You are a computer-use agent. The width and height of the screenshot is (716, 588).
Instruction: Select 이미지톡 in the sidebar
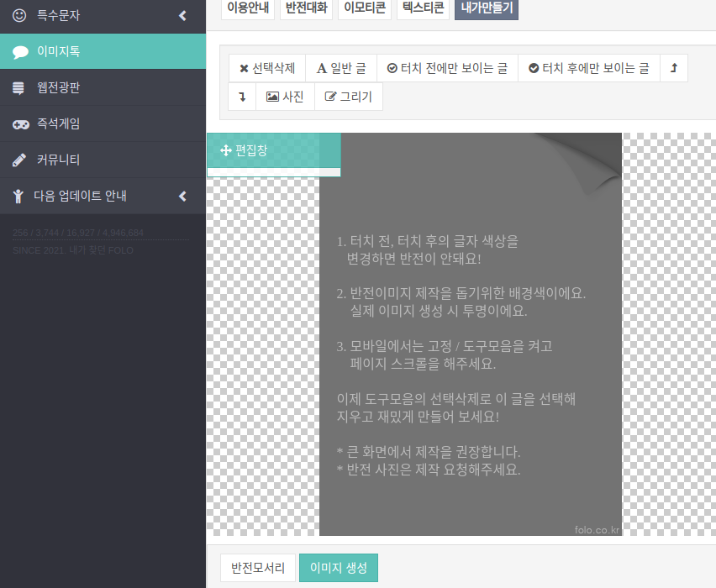coord(59,51)
